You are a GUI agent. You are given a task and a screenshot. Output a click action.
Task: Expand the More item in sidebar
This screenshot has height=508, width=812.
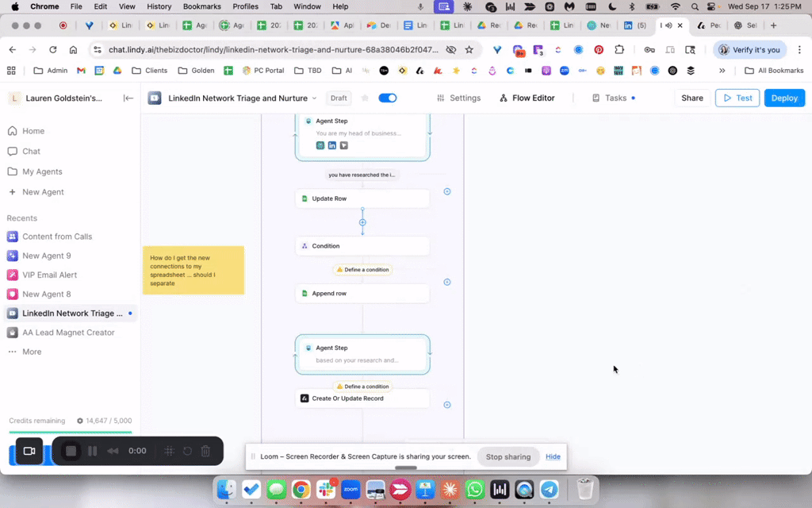click(x=32, y=352)
